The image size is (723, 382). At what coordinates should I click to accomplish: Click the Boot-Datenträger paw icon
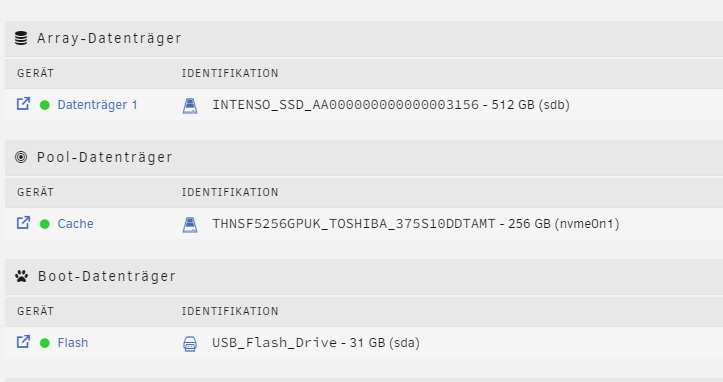21,276
